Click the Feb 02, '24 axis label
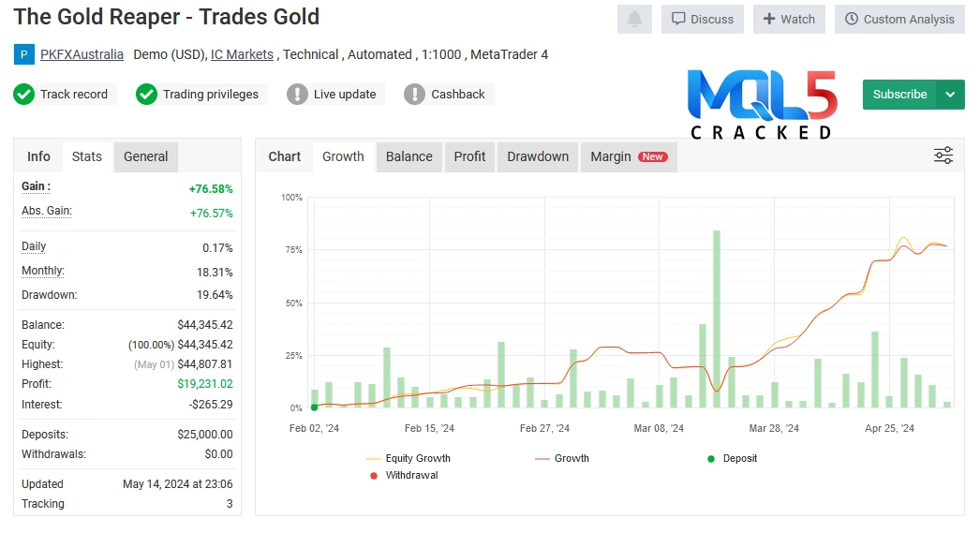Screen dimensions: 980x533 pos(315,428)
